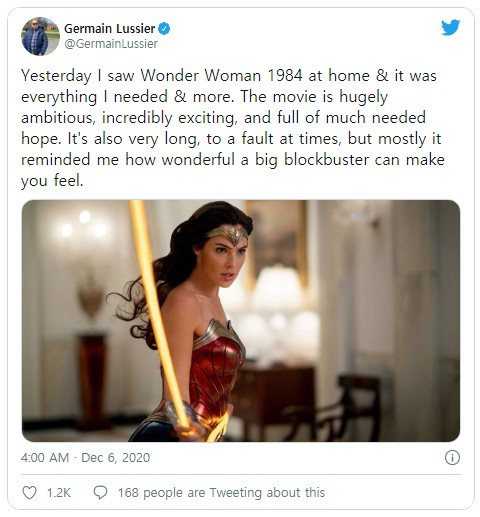Click the 'blockbuster' word in the tweet
The height and width of the screenshot is (517, 480).
click(326, 160)
